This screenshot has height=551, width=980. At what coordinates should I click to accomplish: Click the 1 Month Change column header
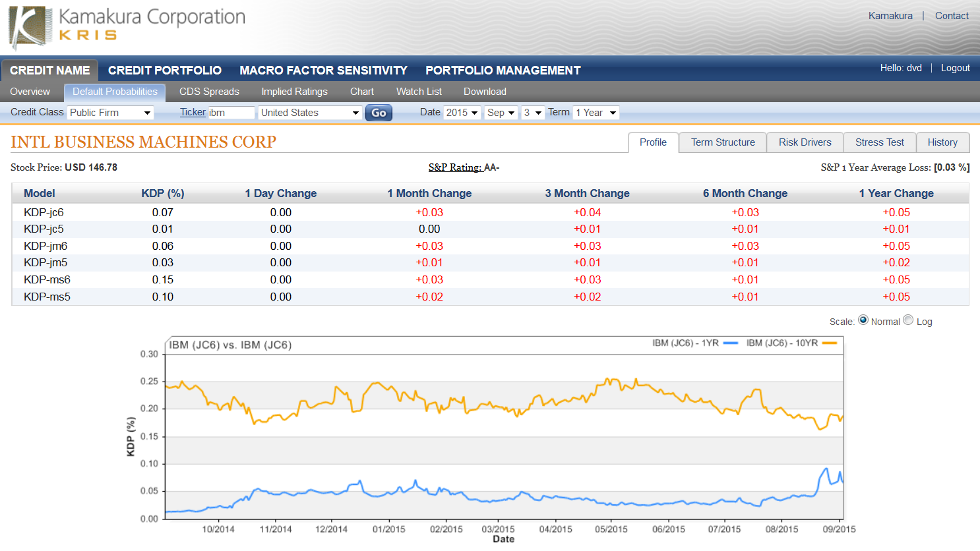(x=429, y=193)
